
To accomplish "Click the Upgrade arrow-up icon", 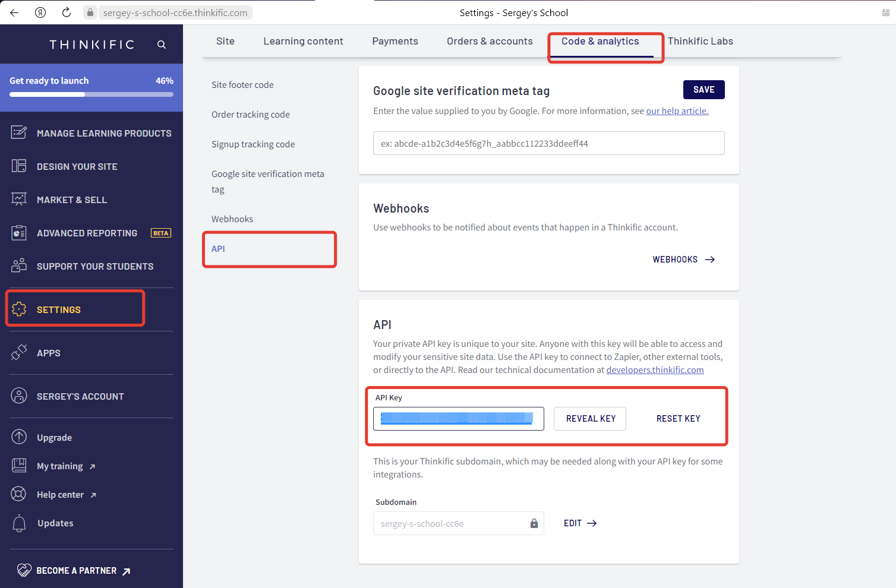I will tap(19, 437).
